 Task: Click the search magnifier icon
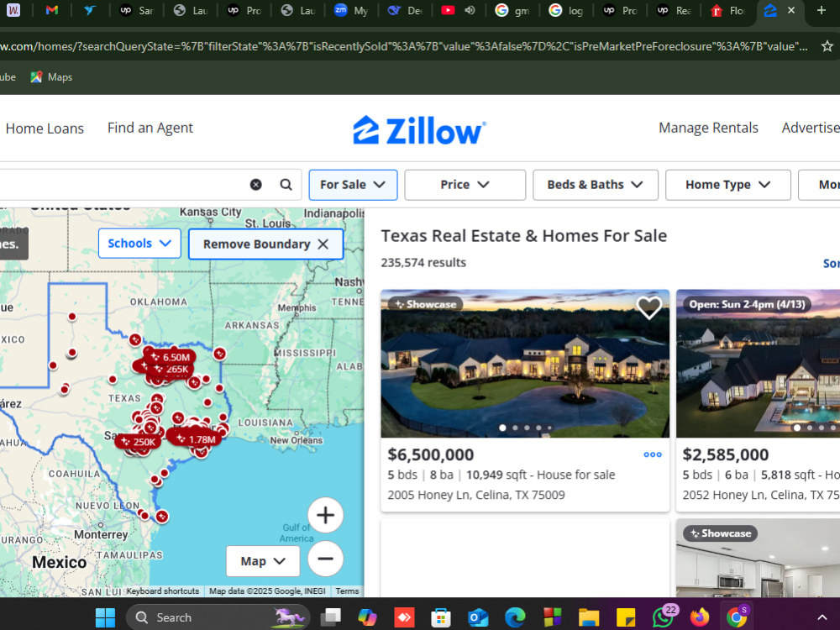[286, 185]
